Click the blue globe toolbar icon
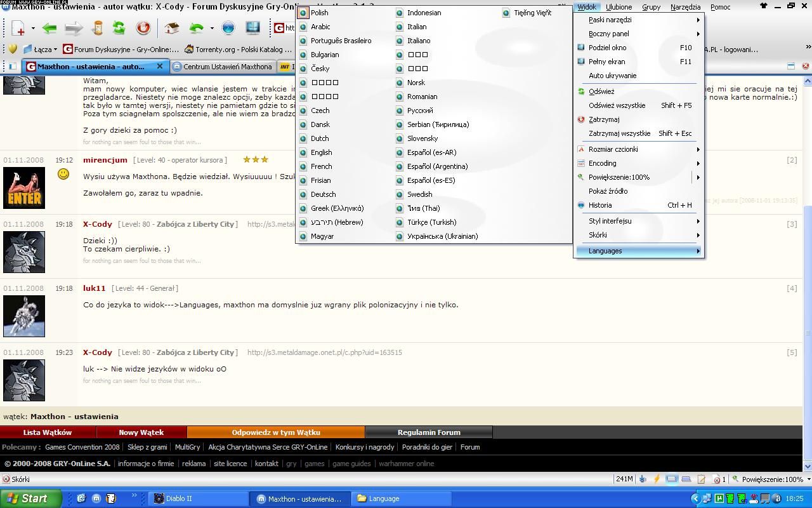 (228, 28)
